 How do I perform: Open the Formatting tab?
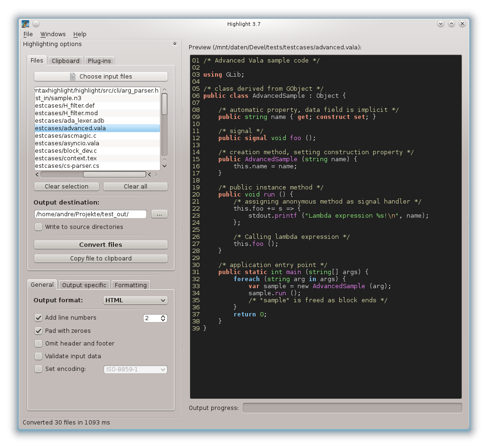click(130, 285)
